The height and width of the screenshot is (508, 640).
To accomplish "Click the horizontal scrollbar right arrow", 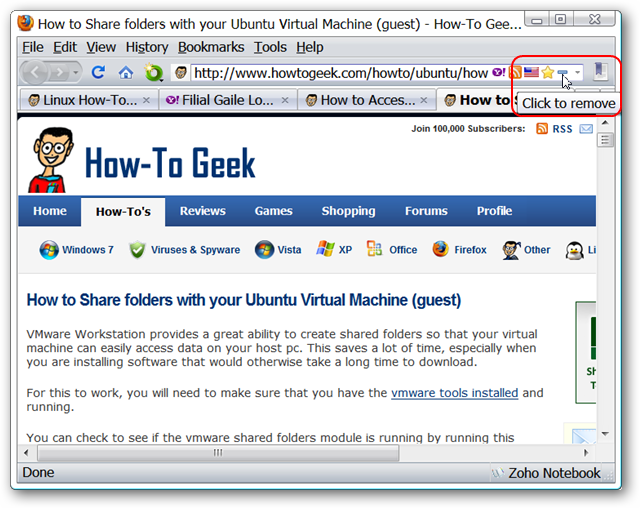I will point(587,453).
